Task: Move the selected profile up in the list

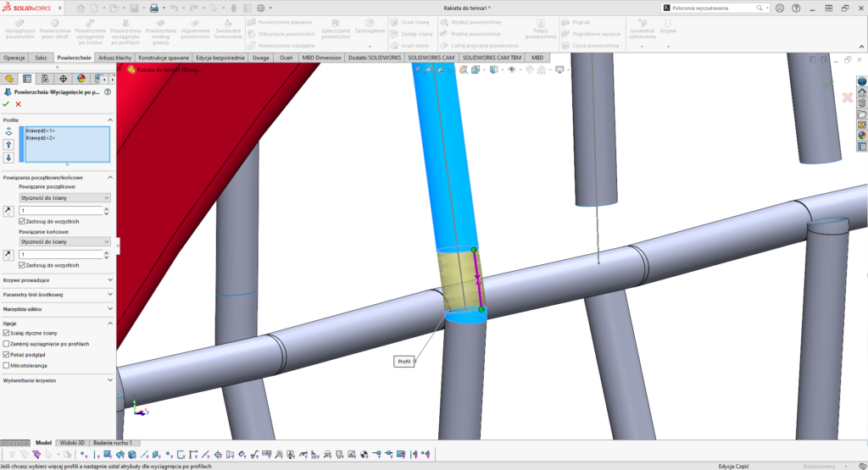Action: pyautogui.click(x=8, y=145)
